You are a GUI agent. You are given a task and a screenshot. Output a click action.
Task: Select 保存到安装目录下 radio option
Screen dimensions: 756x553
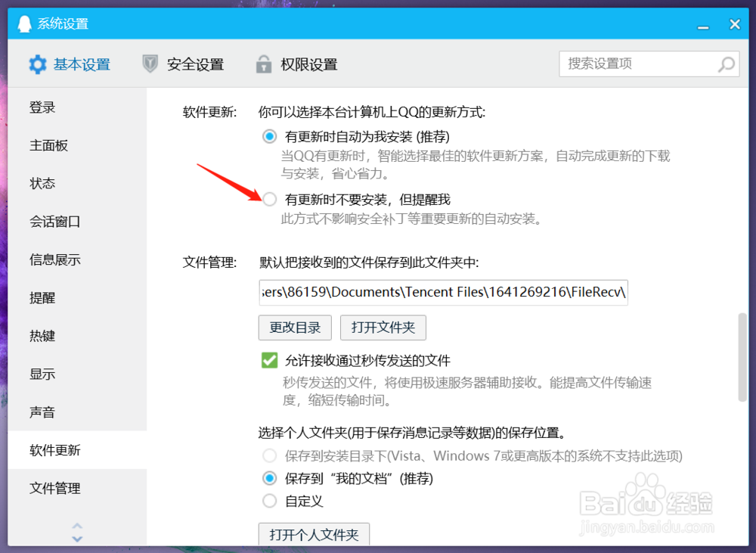270,455
